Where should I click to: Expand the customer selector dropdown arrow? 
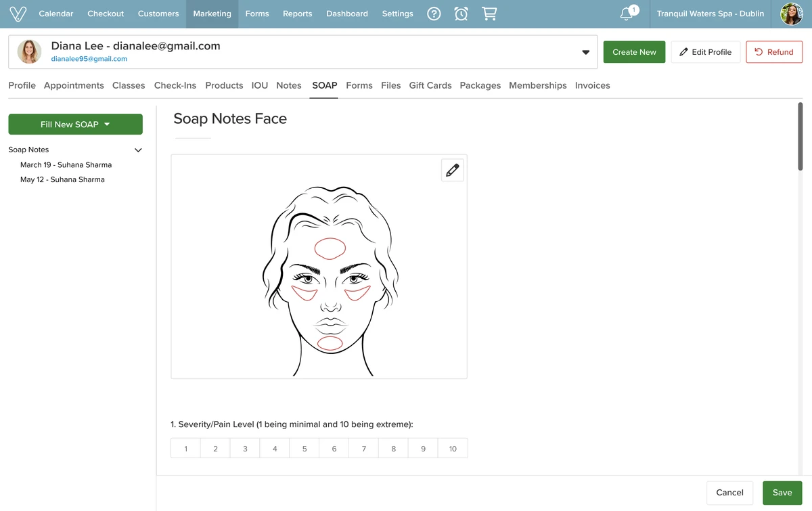pos(586,52)
